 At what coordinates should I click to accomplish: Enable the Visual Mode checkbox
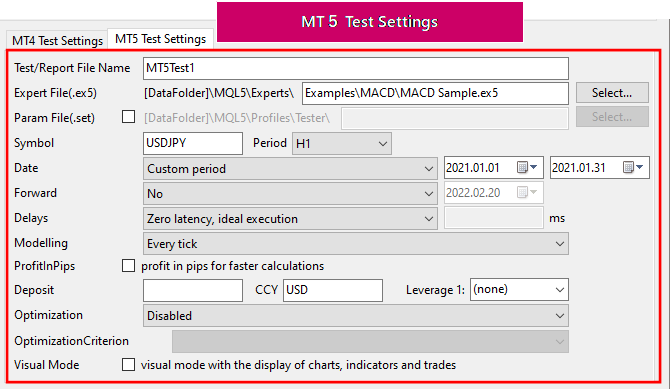pos(128,365)
